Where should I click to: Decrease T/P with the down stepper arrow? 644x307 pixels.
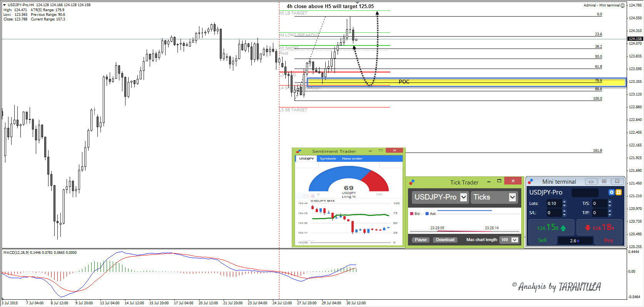click(x=610, y=215)
